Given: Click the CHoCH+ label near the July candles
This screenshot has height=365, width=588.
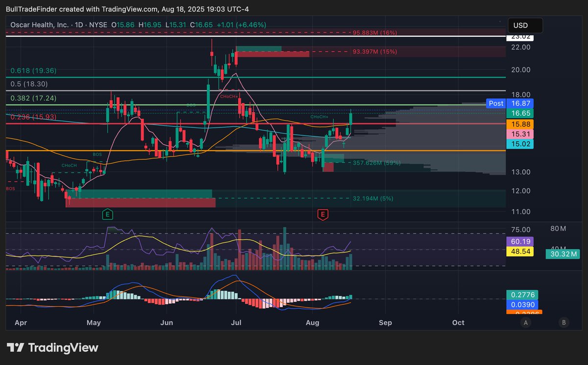Looking at the screenshot, I should [x=229, y=97].
